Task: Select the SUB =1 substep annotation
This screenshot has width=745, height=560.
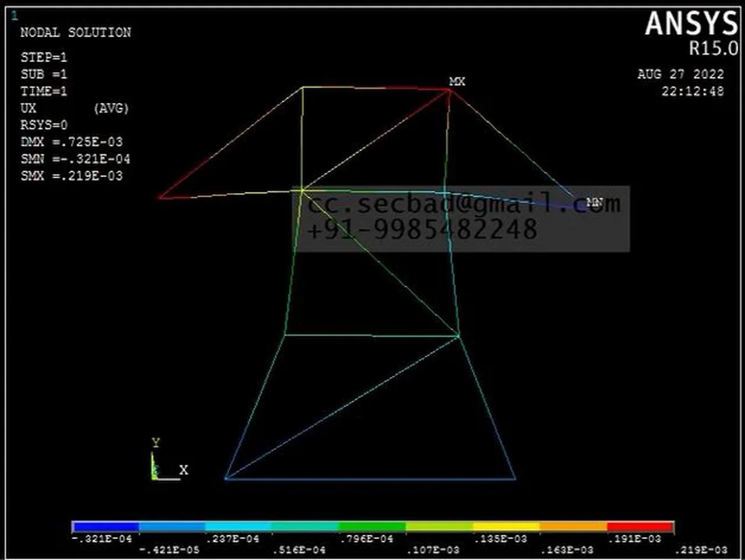Action: pos(44,74)
